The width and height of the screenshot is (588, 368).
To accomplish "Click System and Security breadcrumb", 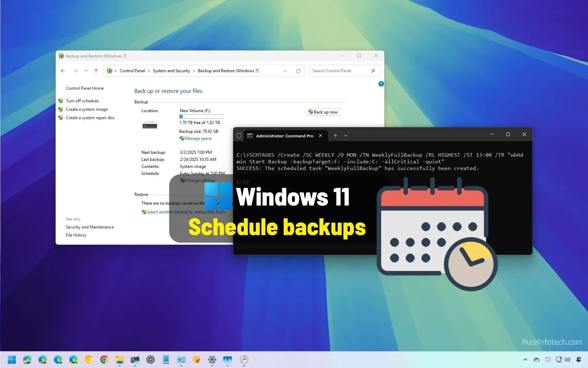I will coord(171,71).
